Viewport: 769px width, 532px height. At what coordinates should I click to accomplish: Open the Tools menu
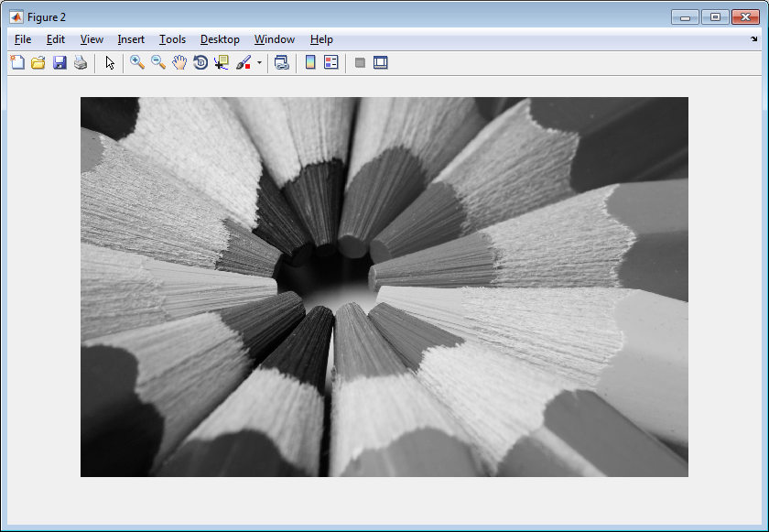pyautogui.click(x=173, y=39)
